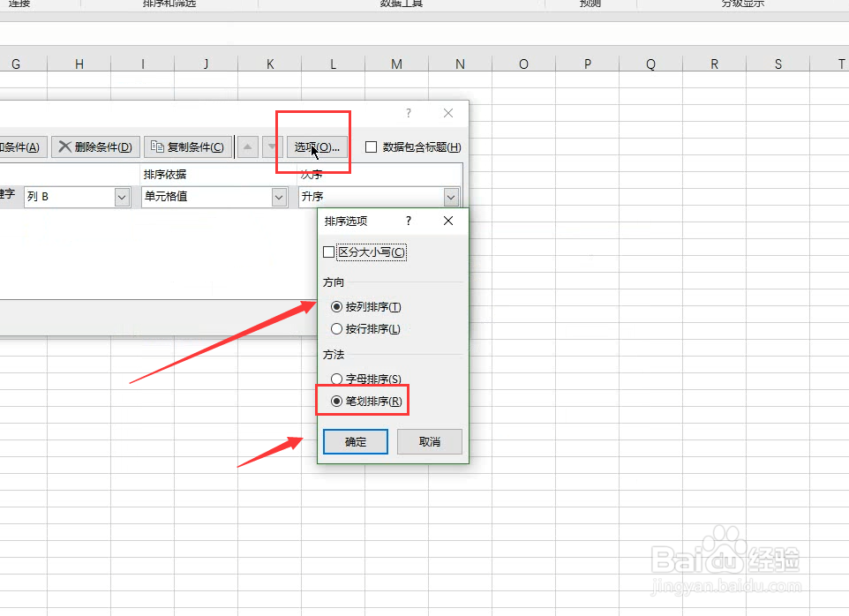Click the 取消 button
The width and height of the screenshot is (849, 616).
point(429,441)
